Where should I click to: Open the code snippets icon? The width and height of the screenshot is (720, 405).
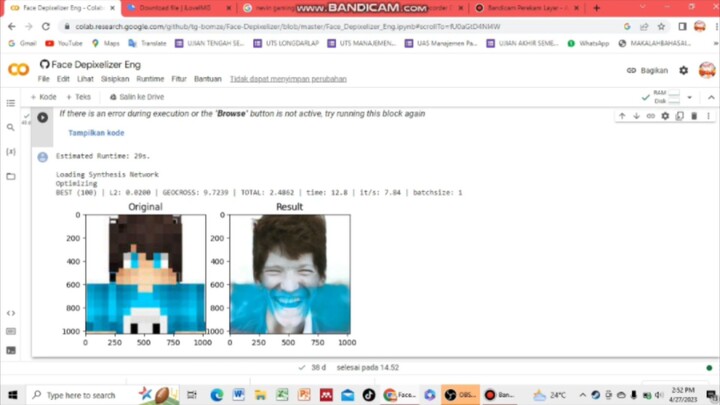click(x=11, y=313)
